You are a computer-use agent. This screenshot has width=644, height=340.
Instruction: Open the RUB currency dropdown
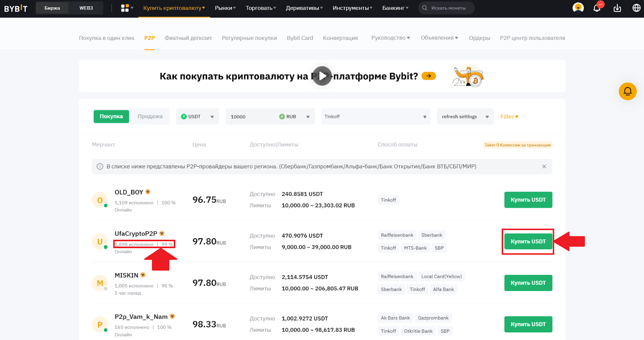pyautogui.click(x=295, y=116)
